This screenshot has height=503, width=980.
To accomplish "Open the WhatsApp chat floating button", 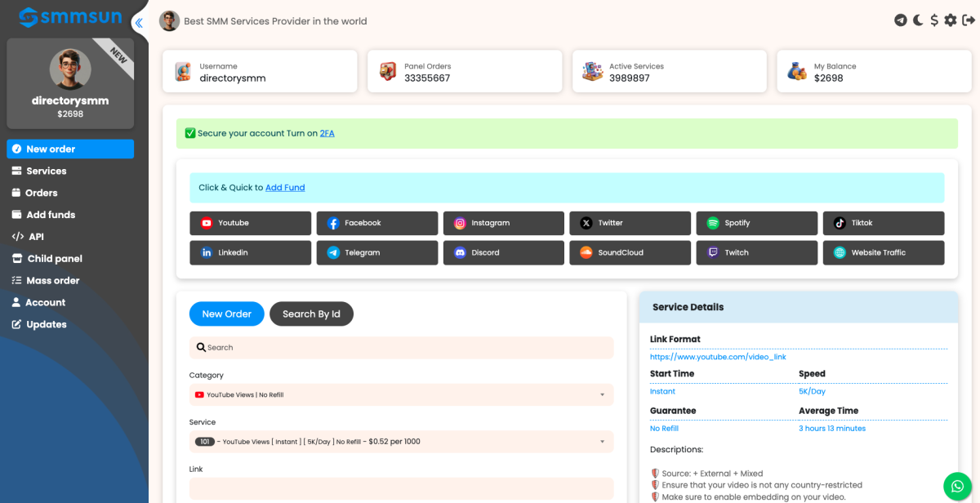I will pyautogui.click(x=958, y=486).
